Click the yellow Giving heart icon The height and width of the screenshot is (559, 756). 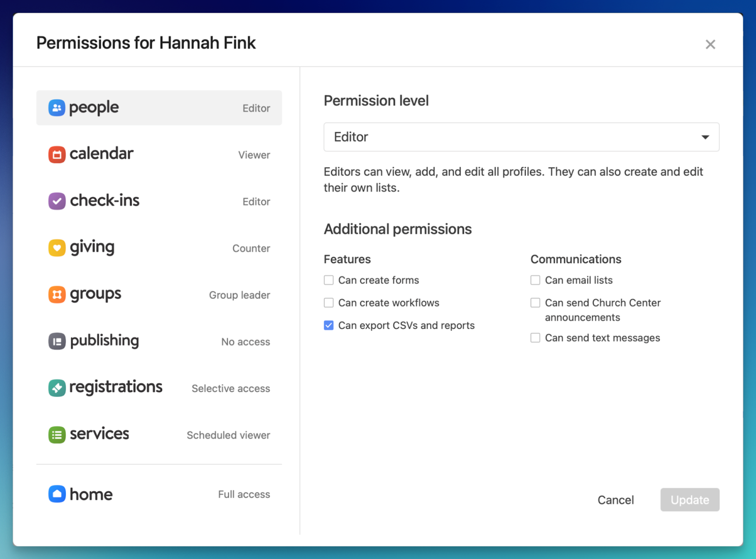coord(57,248)
